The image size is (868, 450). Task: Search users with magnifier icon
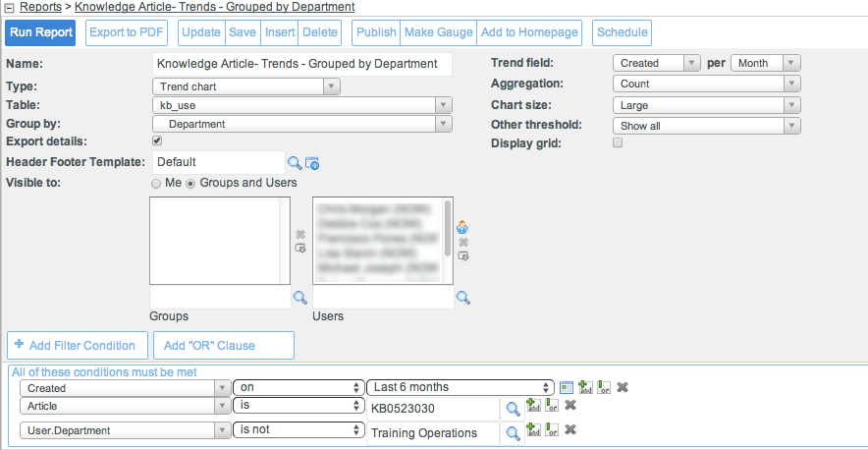tap(463, 298)
